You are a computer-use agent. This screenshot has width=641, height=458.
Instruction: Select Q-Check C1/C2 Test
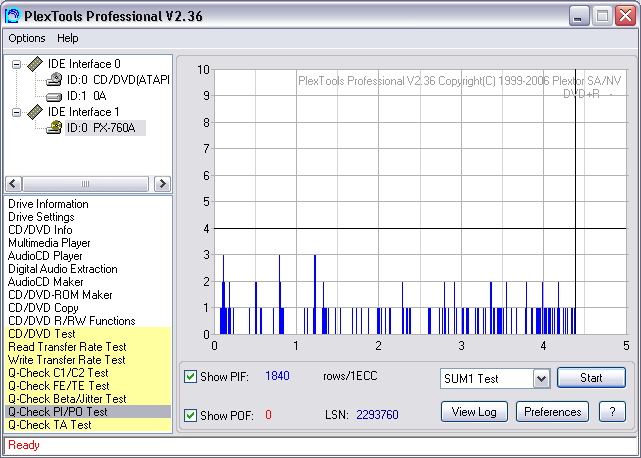point(88,373)
